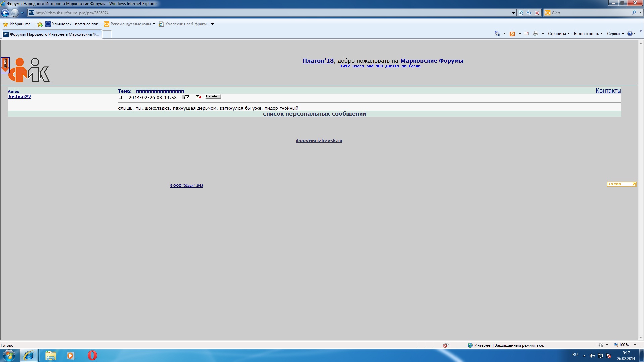Click the orange 'вниз' down arrow badge
Image resolution: width=644 pixels, height=362 pixels.
pyautogui.click(x=5, y=65)
